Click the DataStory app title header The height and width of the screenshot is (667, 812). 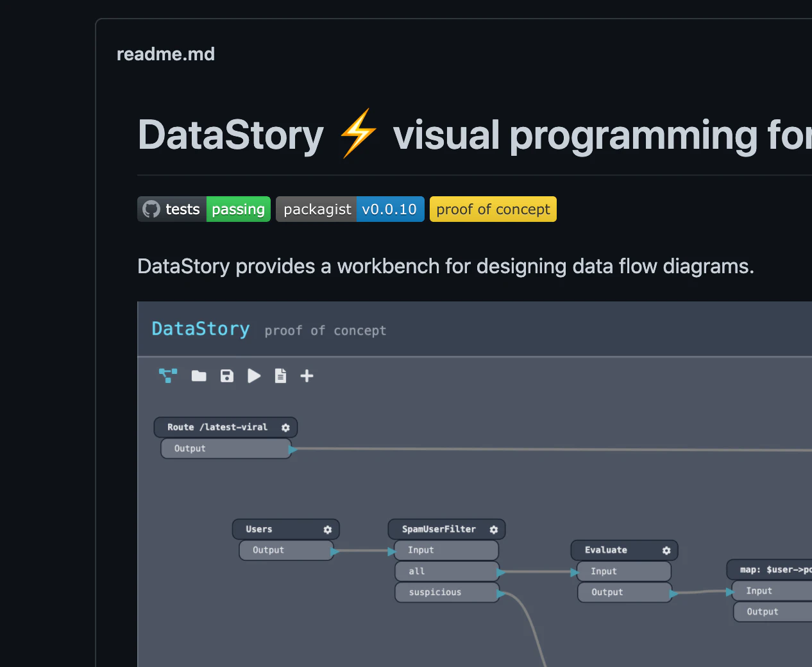point(201,328)
